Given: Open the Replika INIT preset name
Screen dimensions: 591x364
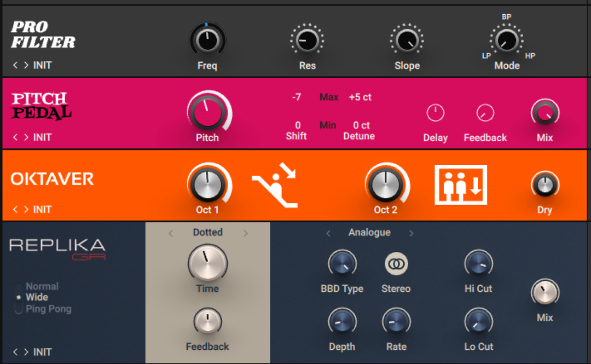Looking at the screenshot, I should (x=42, y=352).
